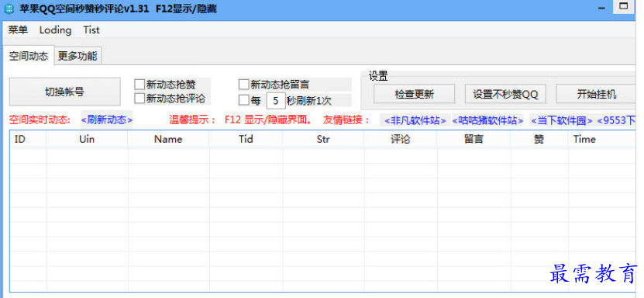Screen dimensions: 644x298
Task: Switch to the 更多功能 tab
Action: tap(77, 56)
